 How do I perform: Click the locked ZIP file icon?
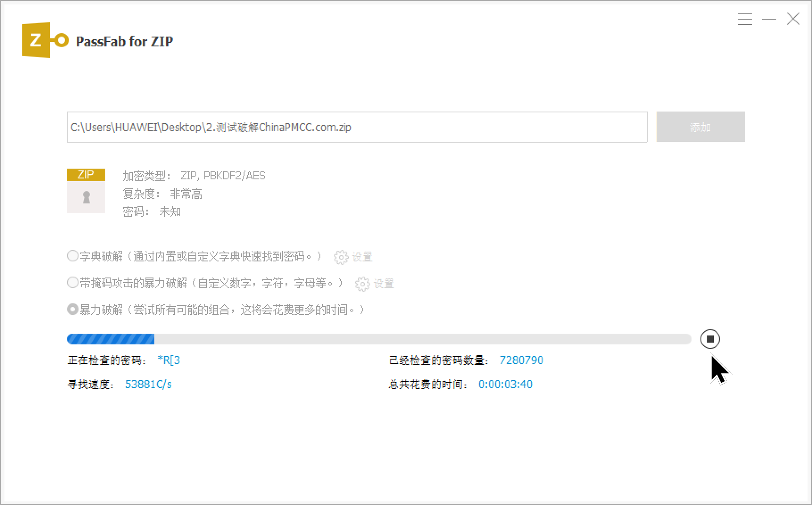click(86, 191)
